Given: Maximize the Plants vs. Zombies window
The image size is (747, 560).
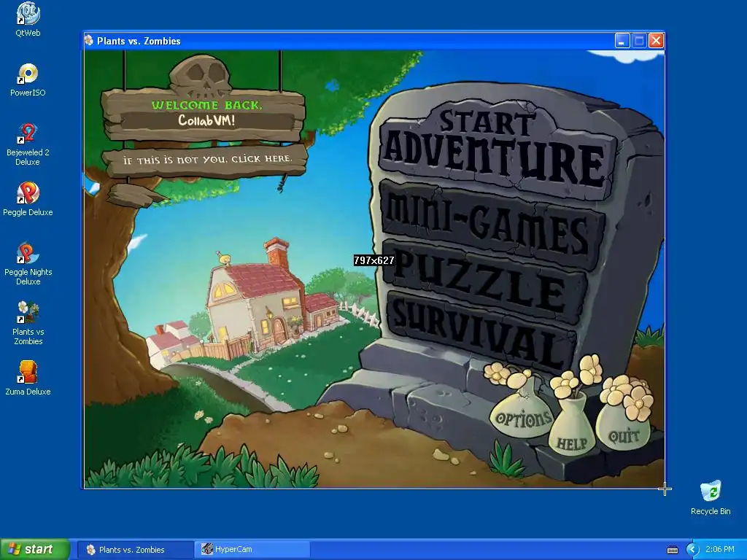Looking at the screenshot, I should [x=639, y=41].
